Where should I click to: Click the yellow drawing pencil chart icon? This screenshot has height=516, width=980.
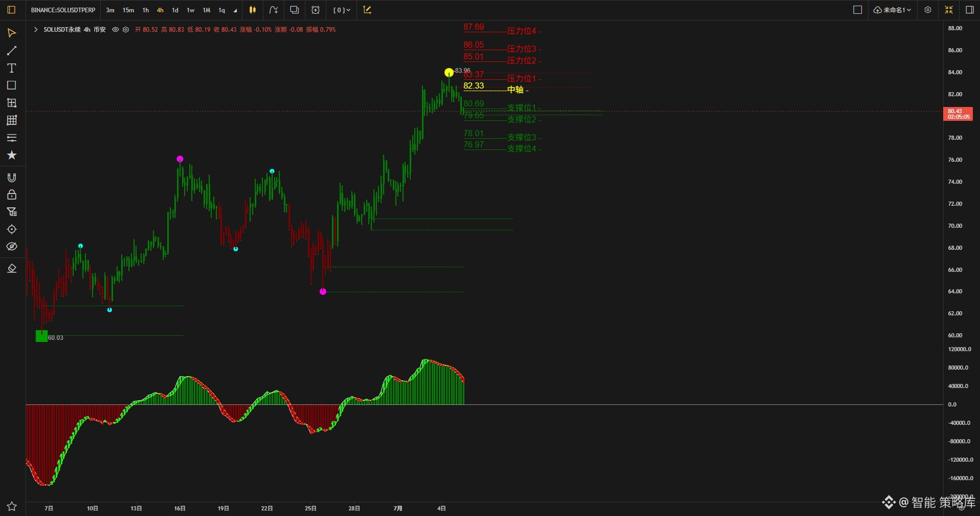(367, 10)
